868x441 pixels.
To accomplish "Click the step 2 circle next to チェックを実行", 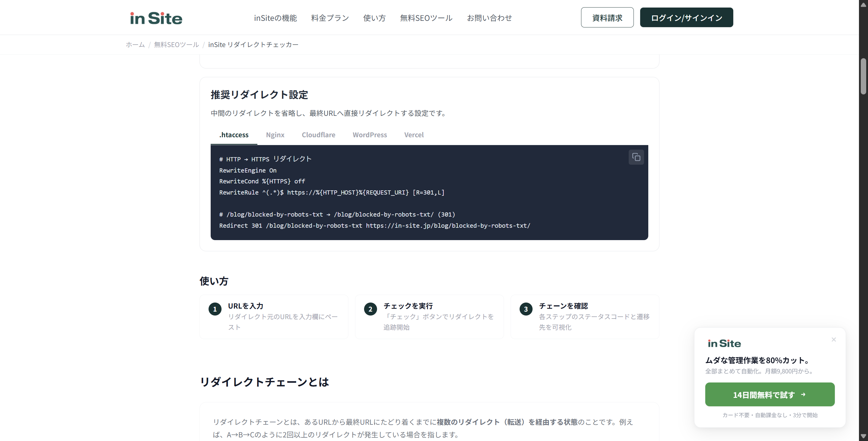I will coord(370,309).
